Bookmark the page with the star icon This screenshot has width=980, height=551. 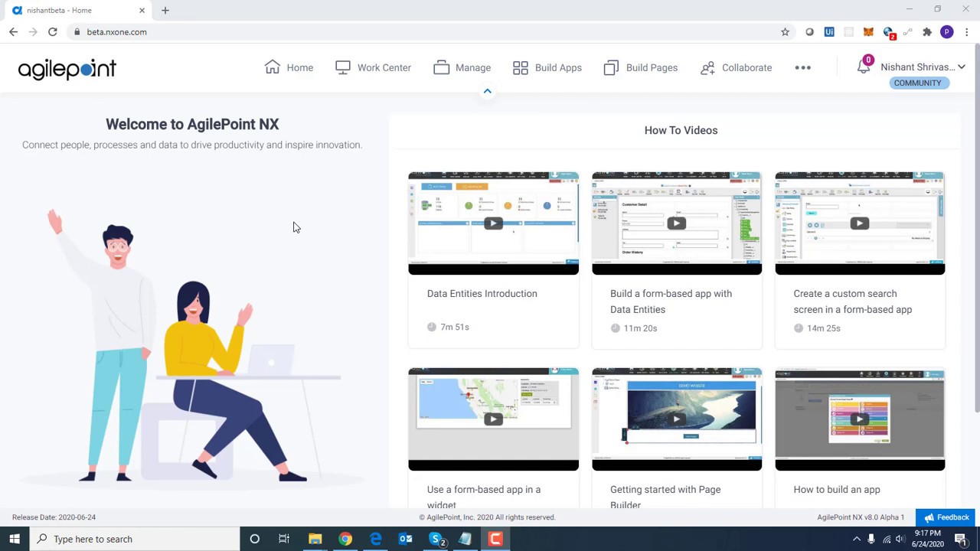point(785,31)
